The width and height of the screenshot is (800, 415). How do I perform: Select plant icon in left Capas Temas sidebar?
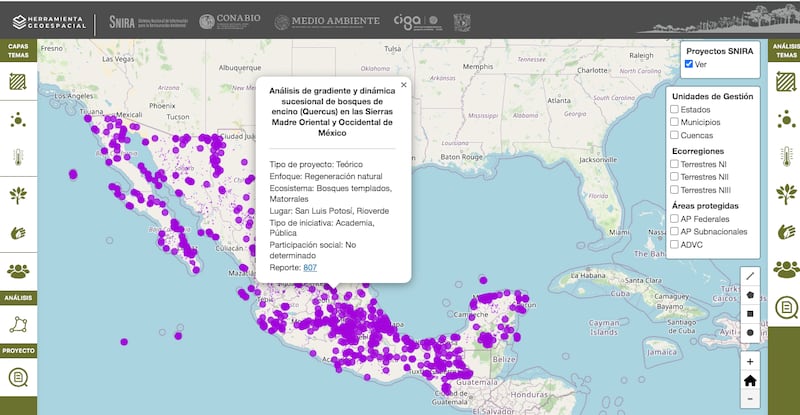click(18, 194)
